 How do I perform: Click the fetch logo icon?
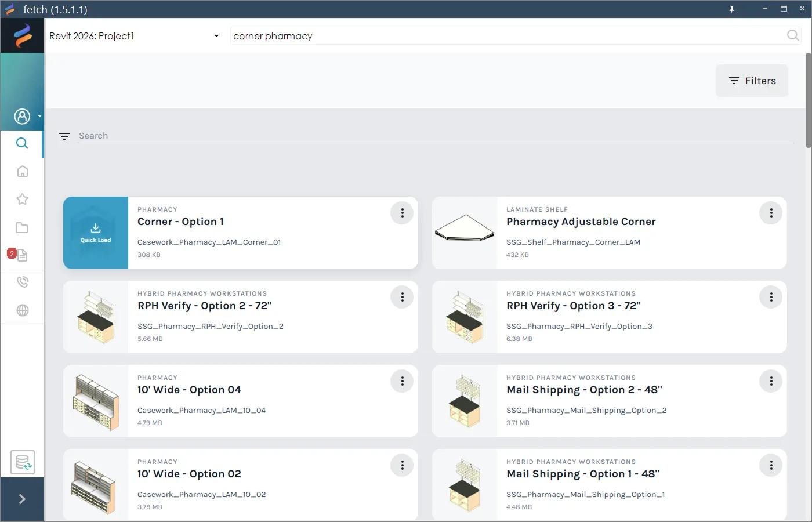pos(23,36)
